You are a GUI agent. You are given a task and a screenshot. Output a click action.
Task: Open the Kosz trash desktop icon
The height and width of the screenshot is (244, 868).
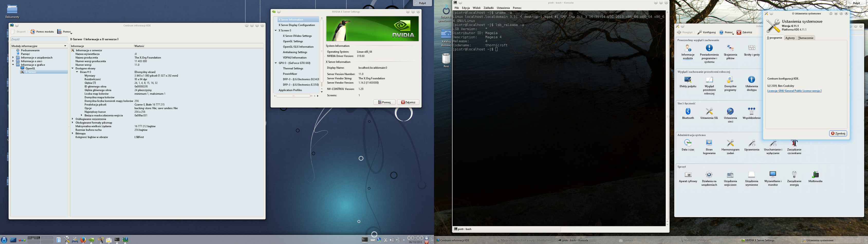tap(446, 60)
